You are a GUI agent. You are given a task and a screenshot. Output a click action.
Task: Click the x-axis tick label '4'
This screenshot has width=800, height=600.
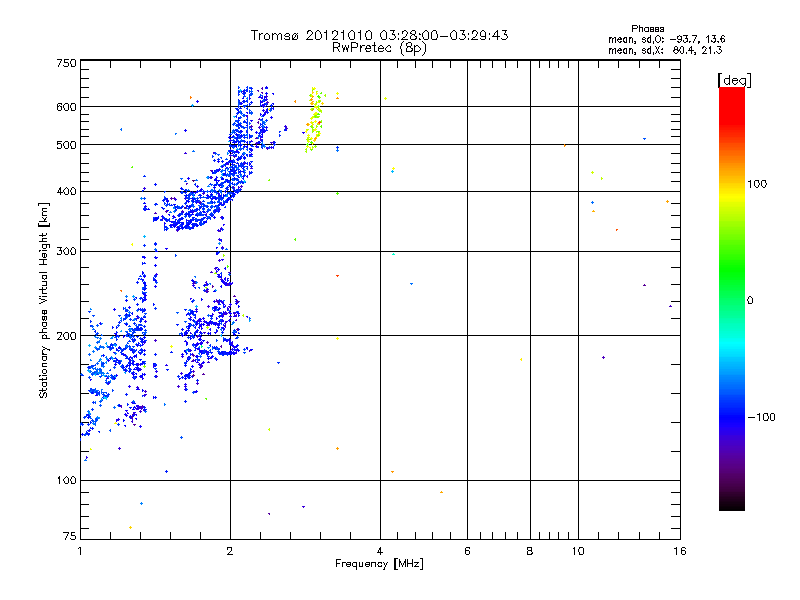coord(380,551)
